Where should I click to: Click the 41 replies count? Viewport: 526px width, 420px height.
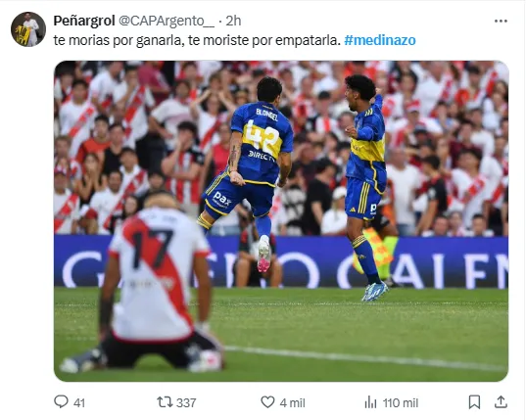point(78,402)
